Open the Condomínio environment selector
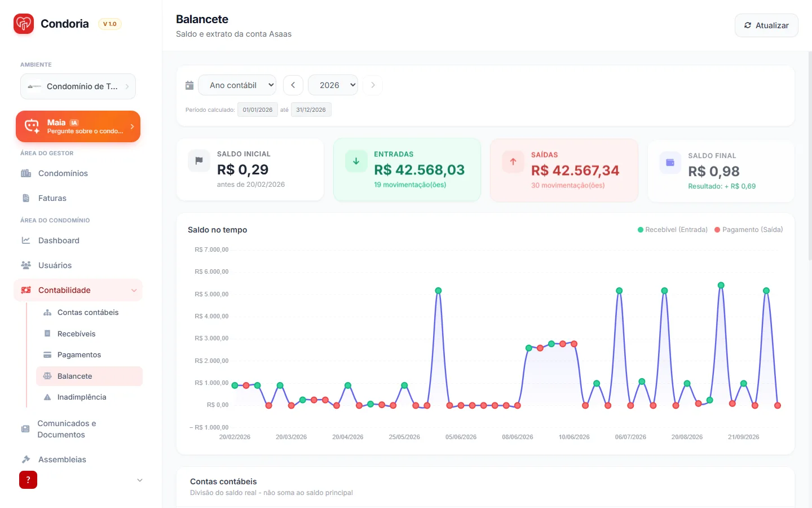This screenshot has height=508, width=812. 78,86
